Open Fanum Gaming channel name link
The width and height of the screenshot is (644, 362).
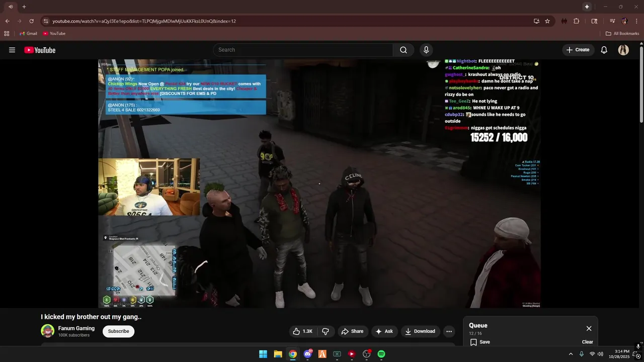[76, 328]
